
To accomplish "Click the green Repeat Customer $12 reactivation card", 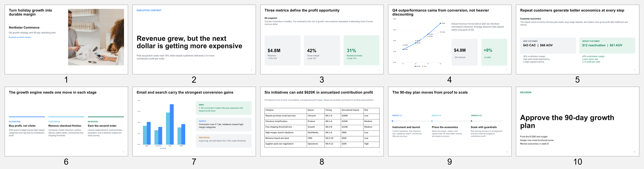I will [607, 45].
